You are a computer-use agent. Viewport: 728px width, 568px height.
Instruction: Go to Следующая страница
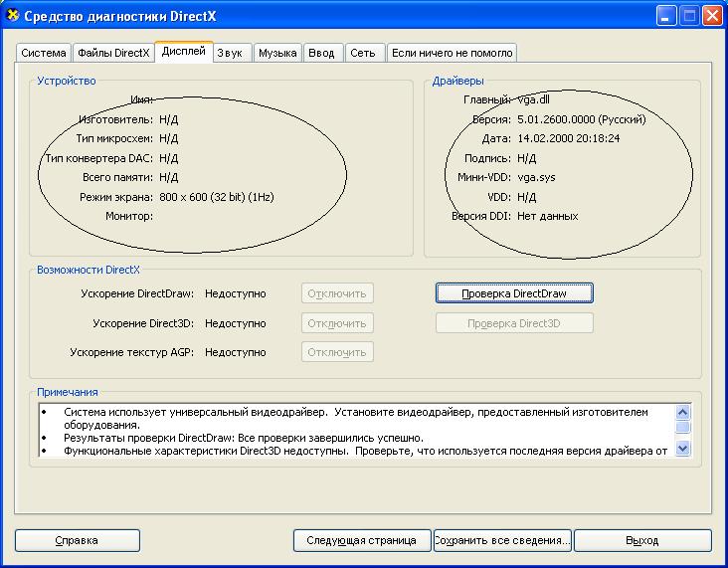coord(362,540)
